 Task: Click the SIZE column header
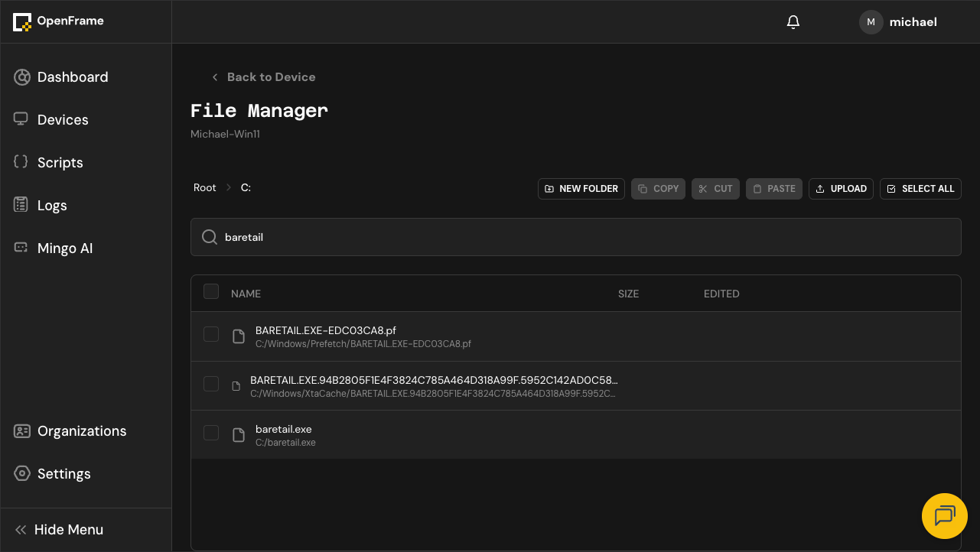tap(628, 294)
